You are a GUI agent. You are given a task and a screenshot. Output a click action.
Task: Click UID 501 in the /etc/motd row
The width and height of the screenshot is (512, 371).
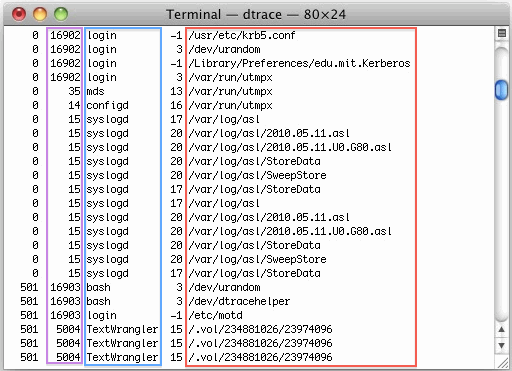coord(29,315)
